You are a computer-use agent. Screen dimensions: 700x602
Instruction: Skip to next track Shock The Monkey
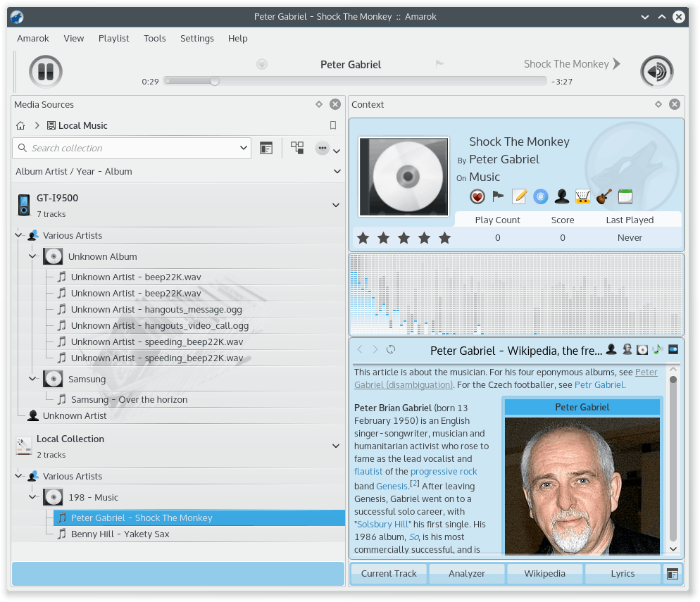572,64
